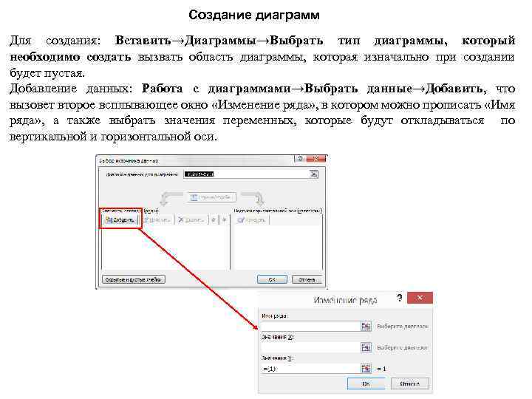Open Скрытые и пустые ячейки settings
Viewport: 532px width, 399px height.
click(133, 279)
